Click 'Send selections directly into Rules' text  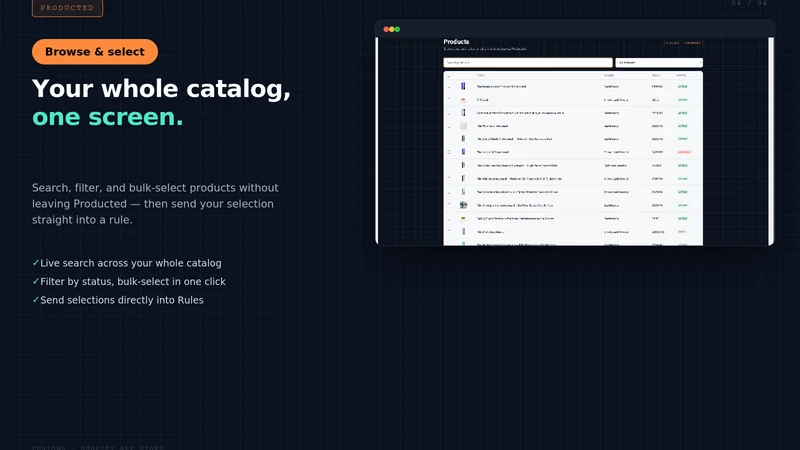[x=122, y=300]
